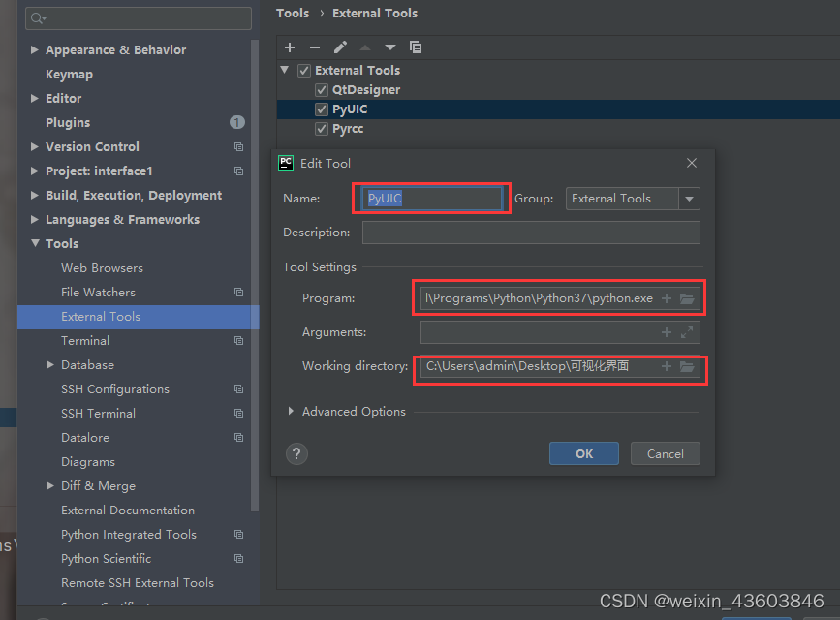
Task: Click project-level icon beside Version Control
Action: click(239, 147)
